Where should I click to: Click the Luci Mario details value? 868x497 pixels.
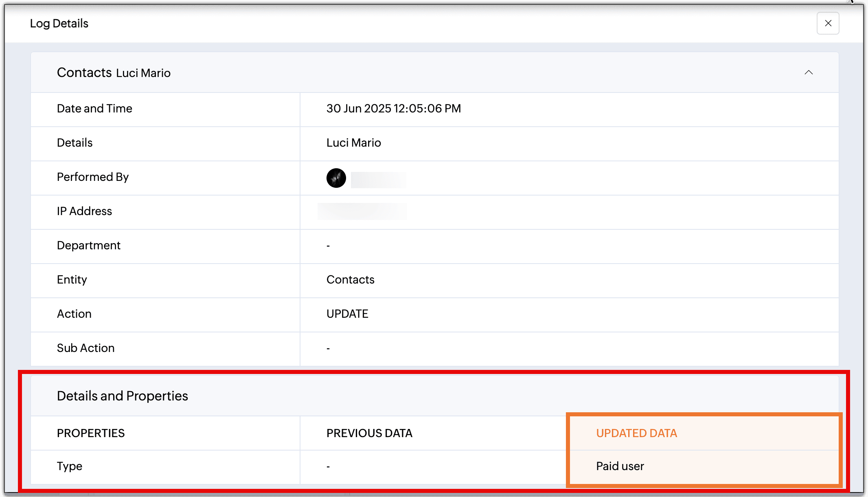pyautogui.click(x=353, y=143)
